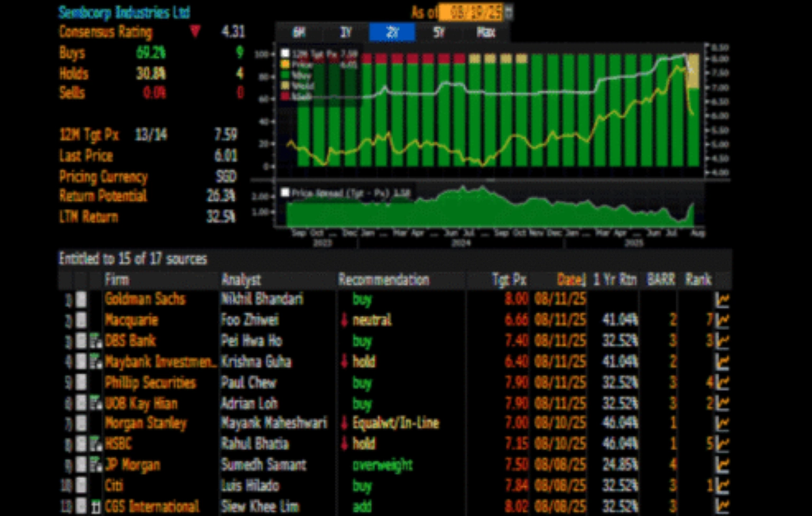
Task: Open the chart icon for UOB Kay Hian row
Action: click(722, 404)
